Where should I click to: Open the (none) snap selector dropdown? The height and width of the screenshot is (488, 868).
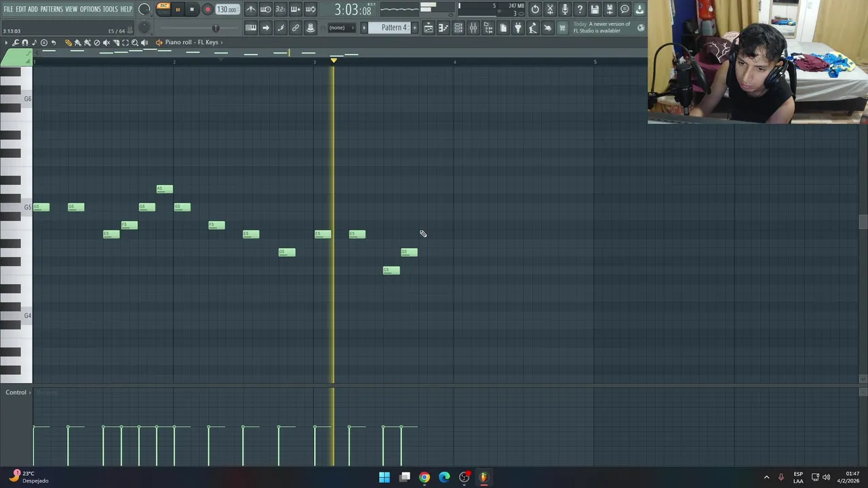pos(342,28)
